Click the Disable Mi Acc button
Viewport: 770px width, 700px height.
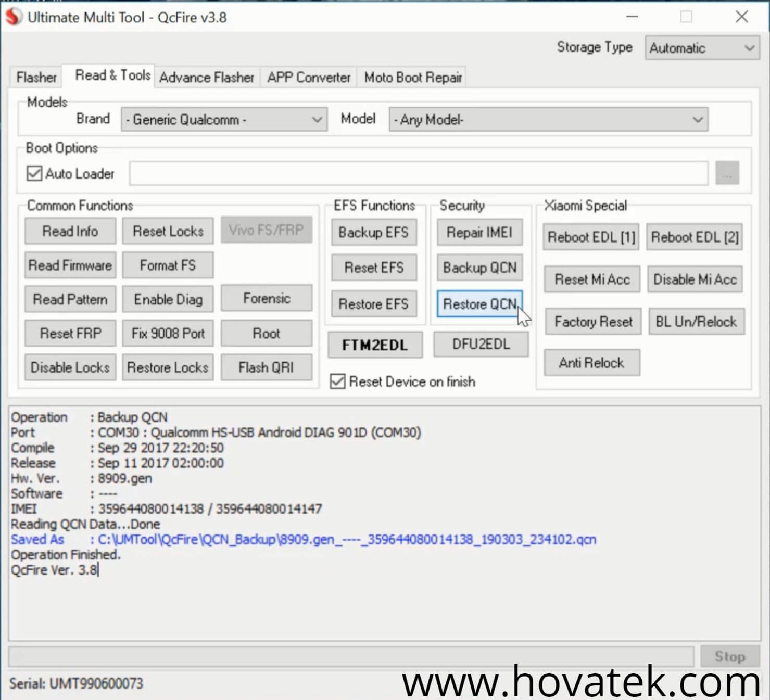[x=695, y=279]
